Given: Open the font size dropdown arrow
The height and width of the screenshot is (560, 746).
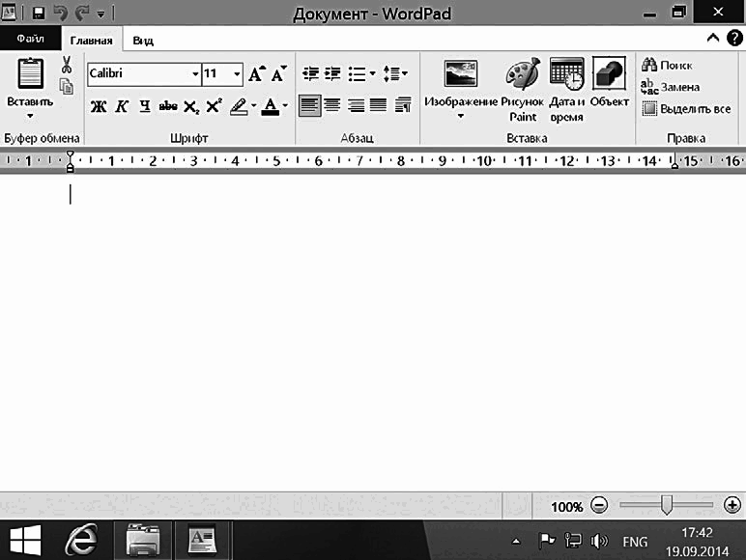Looking at the screenshot, I should 237,74.
